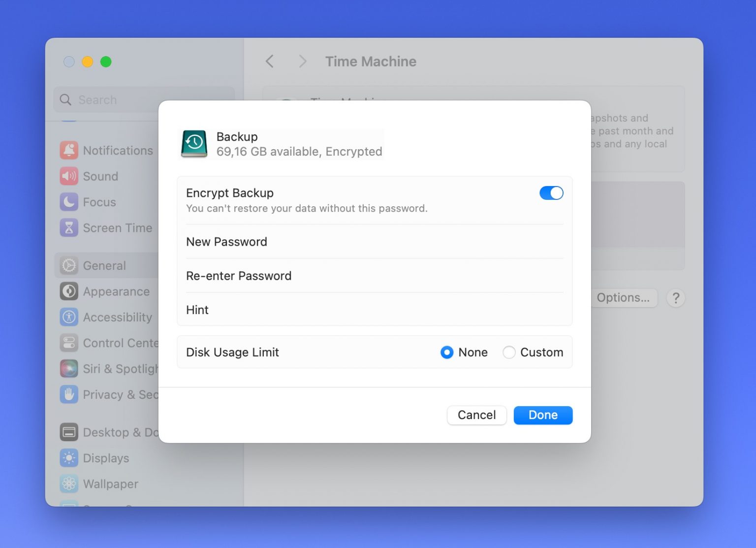Confirm with the Done button
This screenshot has height=548, width=756.
pos(542,415)
